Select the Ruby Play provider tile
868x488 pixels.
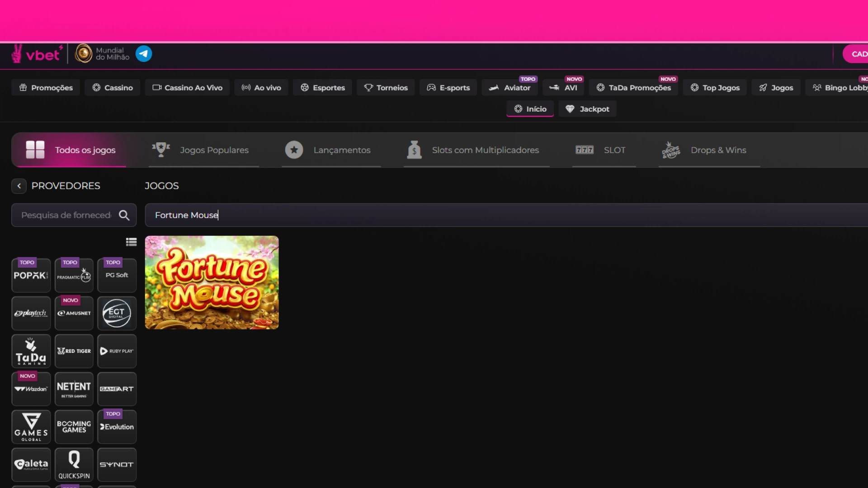pyautogui.click(x=117, y=351)
